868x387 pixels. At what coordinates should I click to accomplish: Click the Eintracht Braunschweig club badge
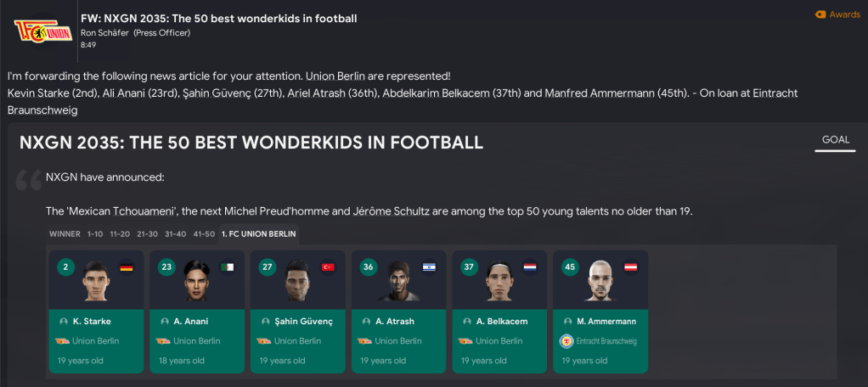[x=566, y=341]
